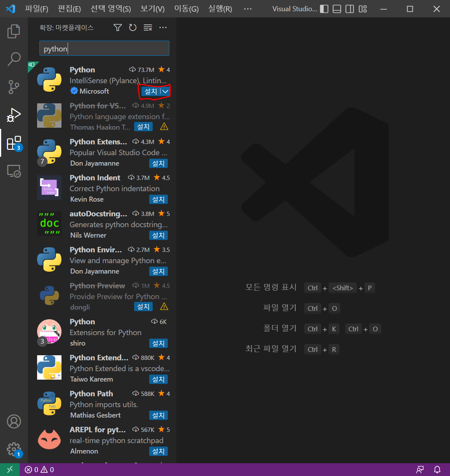Click the VS Code logo in title bar
This screenshot has height=476, width=450.
tap(11, 9)
